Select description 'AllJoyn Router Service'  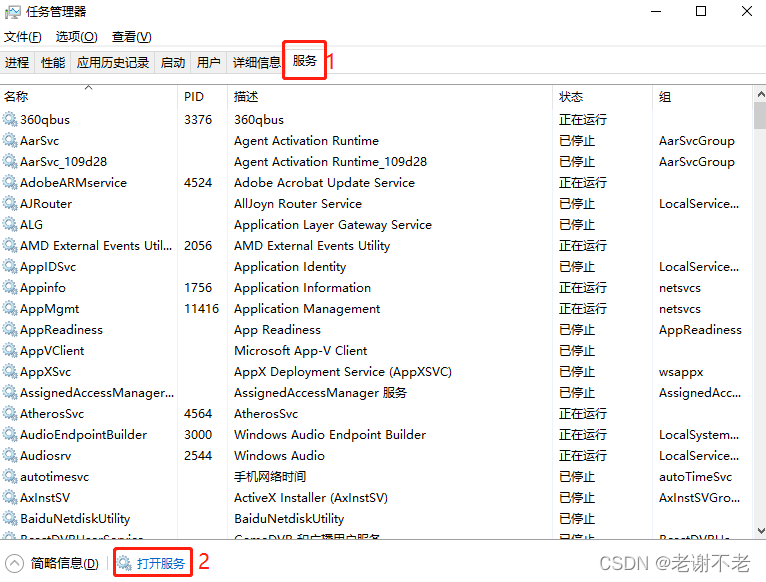point(298,203)
